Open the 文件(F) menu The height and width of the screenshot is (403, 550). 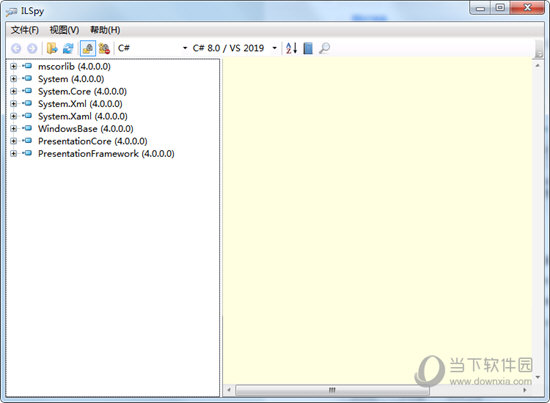[x=25, y=30]
